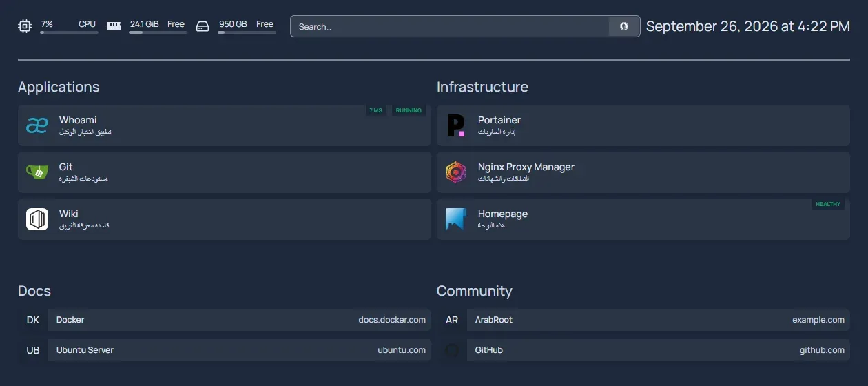Image resolution: width=868 pixels, height=386 pixels.
Task: Click the 24.1 GiB Free memory reading
Action: point(157,24)
